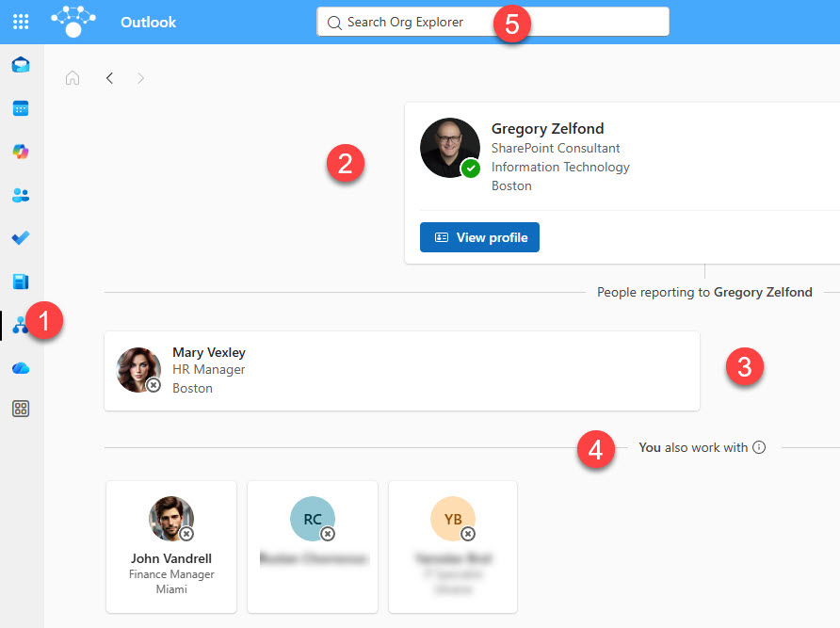This screenshot has height=628, width=840.
Task: Click the SharePoint Consultant title
Action: click(x=556, y=148)
